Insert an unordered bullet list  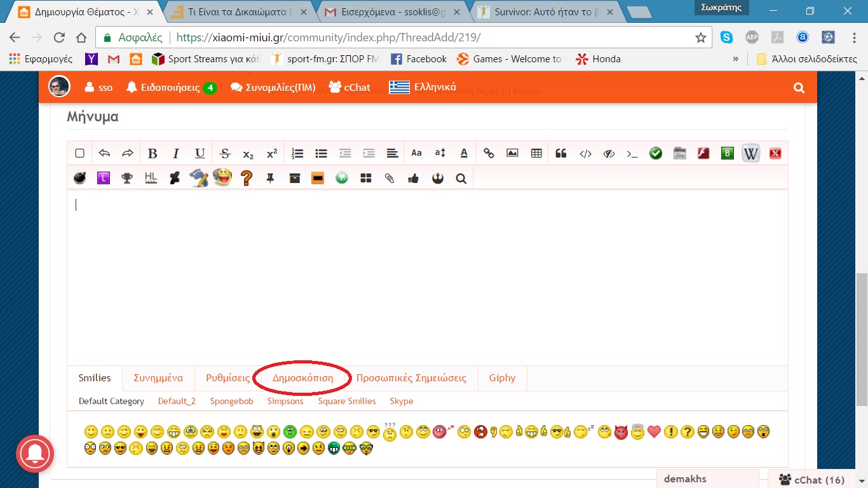[322, 153]
